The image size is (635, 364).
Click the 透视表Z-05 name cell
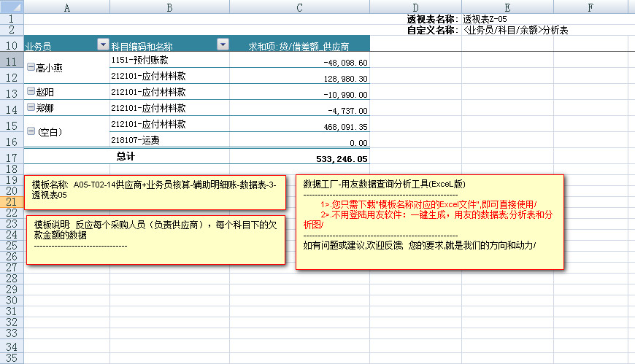click(x=485, y=19)
